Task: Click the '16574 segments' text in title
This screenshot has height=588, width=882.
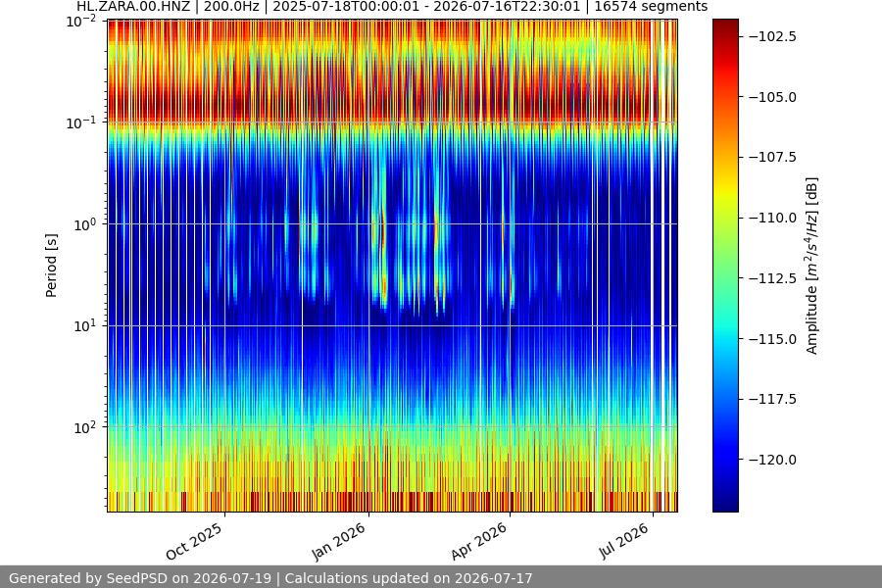Action: [x=651, y=7]
